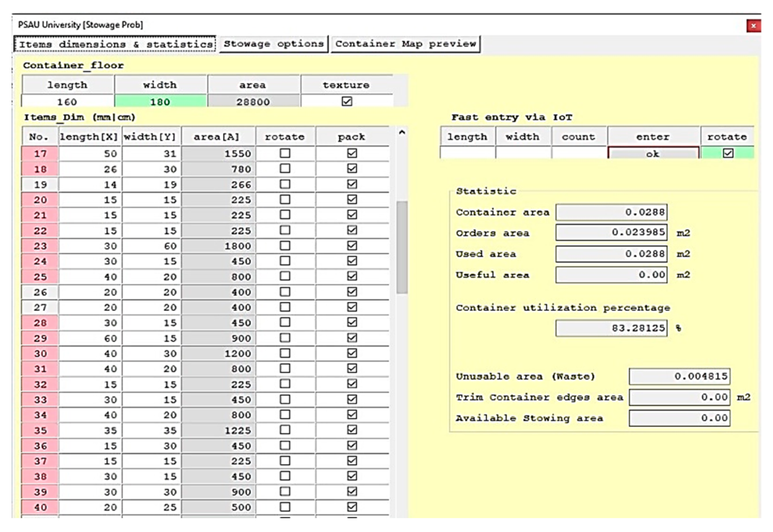This screenshot has height=532, width=773.
Task: Click scroll up arrow of items table
Action: point(402,133)
